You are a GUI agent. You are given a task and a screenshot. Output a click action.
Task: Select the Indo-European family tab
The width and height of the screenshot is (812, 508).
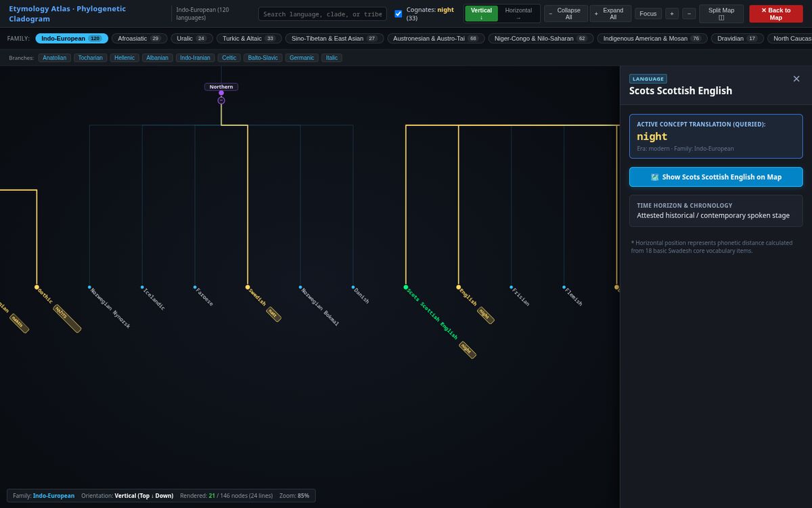tap(72, 39)
